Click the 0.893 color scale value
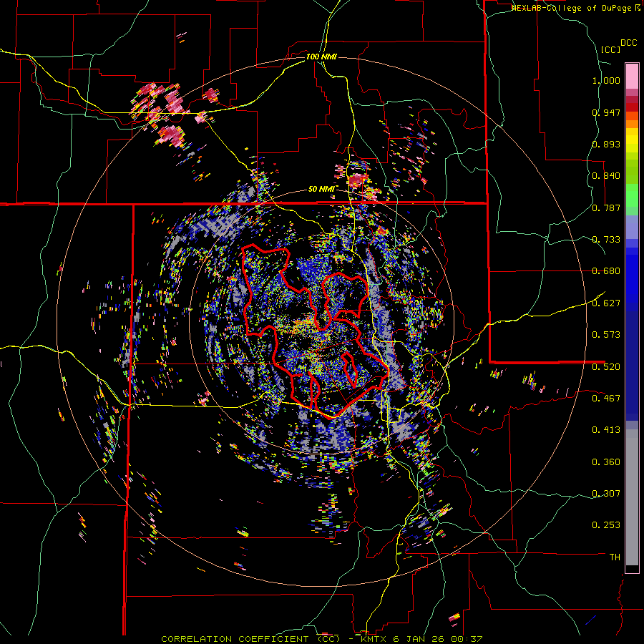This screenshot has width=644, height=644. point(606,144)
